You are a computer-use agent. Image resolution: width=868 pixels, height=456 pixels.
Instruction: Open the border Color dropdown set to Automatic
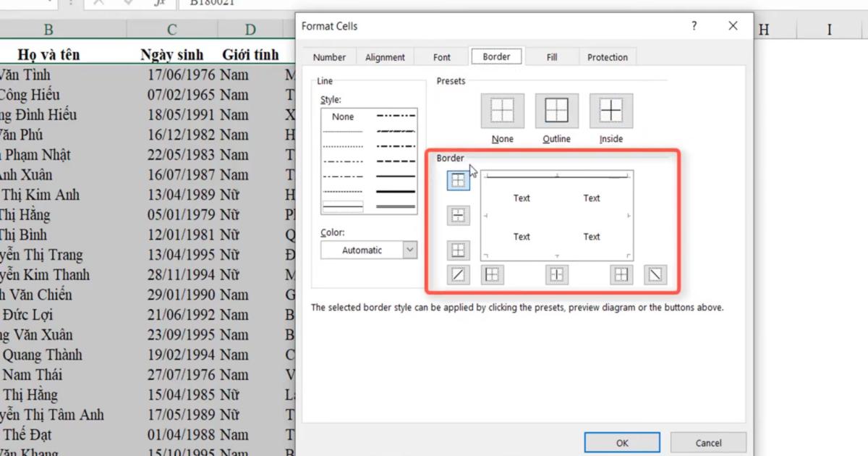click(369, 250)
